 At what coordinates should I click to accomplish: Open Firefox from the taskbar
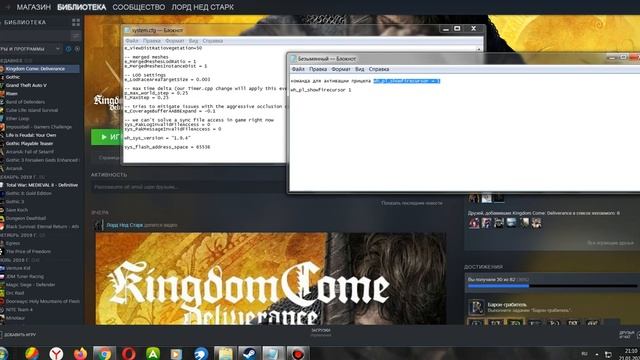coord(80,353)
